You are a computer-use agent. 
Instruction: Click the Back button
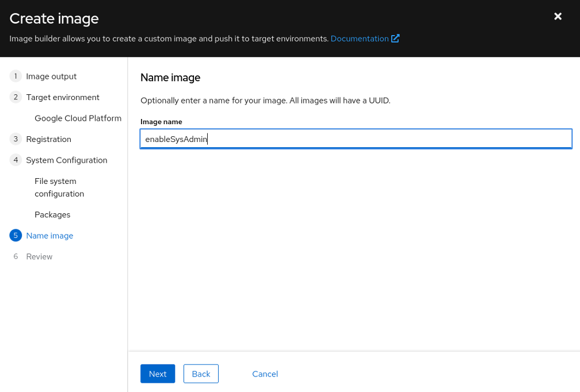coord(201,374)
